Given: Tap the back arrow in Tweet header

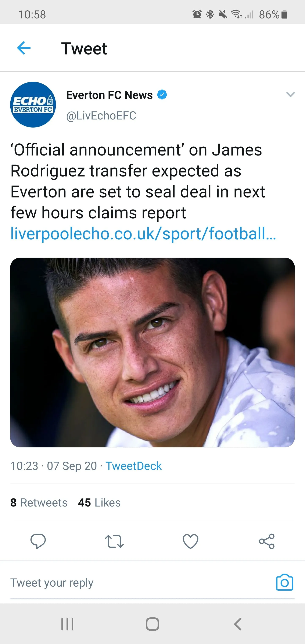Looking at the screenshot, I should 24,48.
